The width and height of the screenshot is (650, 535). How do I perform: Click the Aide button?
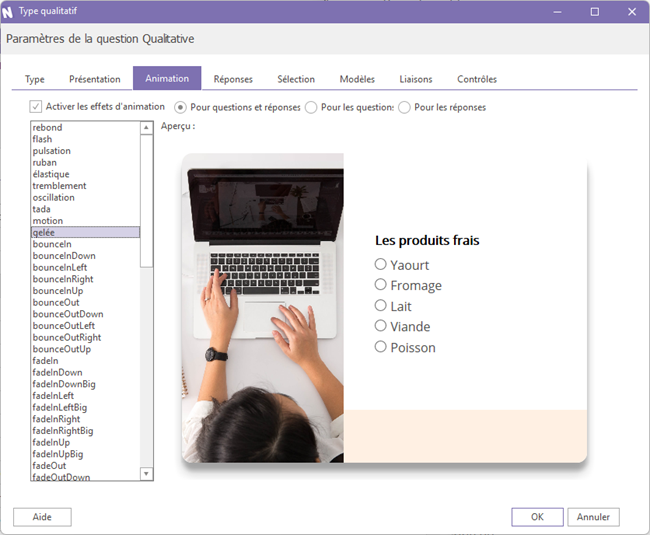click(x=42, y=517)
